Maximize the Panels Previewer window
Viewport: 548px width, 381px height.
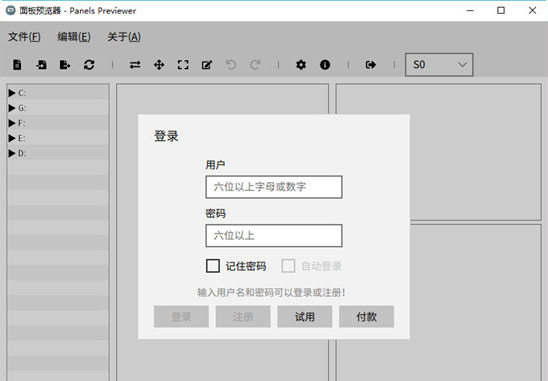[x=501, y=10]
